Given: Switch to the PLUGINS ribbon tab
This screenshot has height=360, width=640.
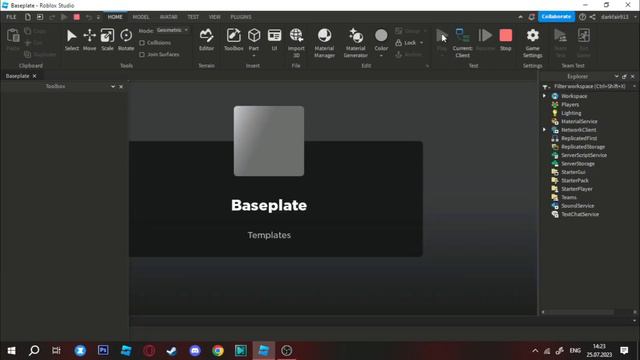Looking at the screenshot, I should tap(241, 17).
